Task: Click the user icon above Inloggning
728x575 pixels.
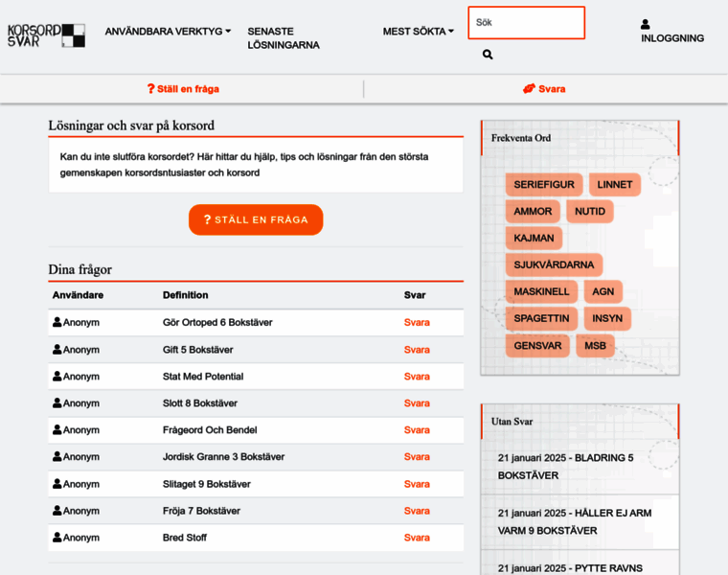Action: [x=646, y=24]
